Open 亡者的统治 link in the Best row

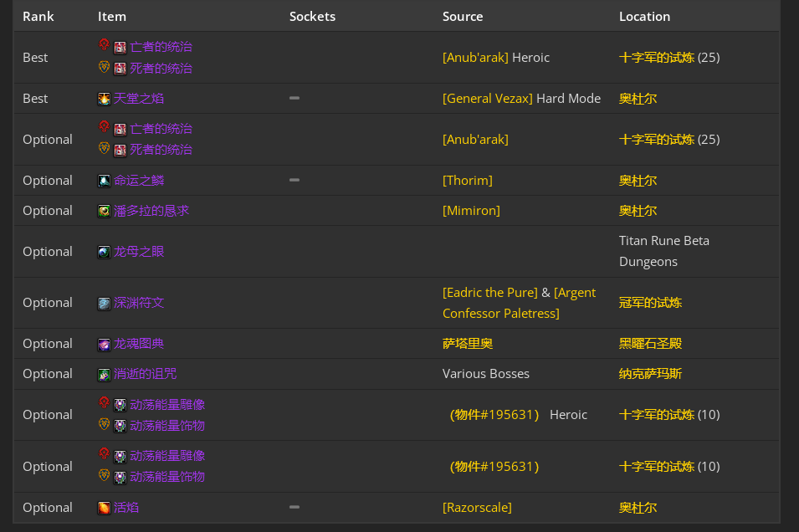(x=161, y=47)
